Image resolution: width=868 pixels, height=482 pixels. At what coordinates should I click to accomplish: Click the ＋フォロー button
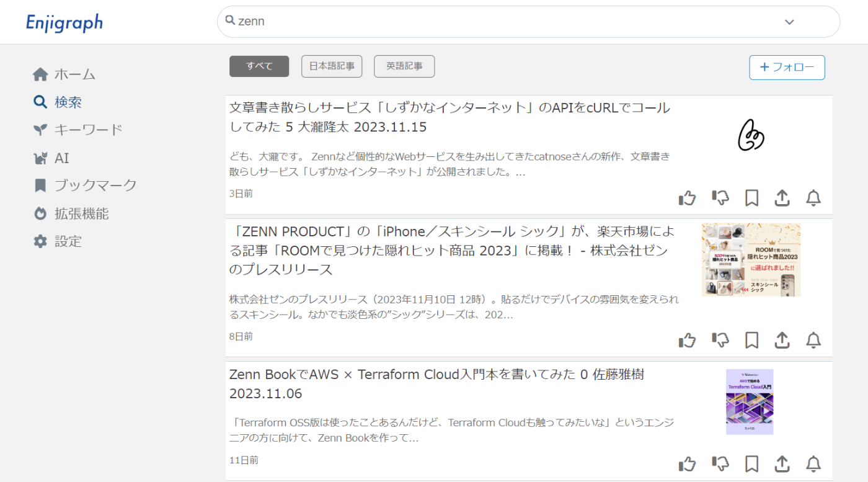tap(787, 68)
